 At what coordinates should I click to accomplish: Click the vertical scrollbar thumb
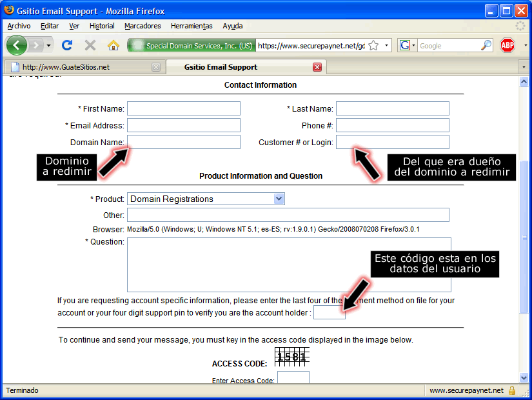(524, 237)
